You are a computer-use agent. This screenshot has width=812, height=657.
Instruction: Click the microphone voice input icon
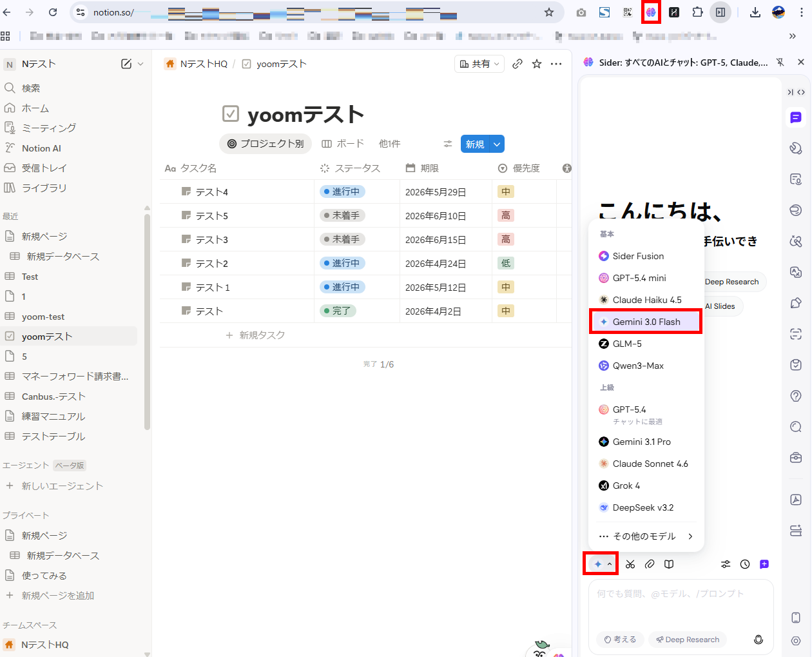pos(759,640)
